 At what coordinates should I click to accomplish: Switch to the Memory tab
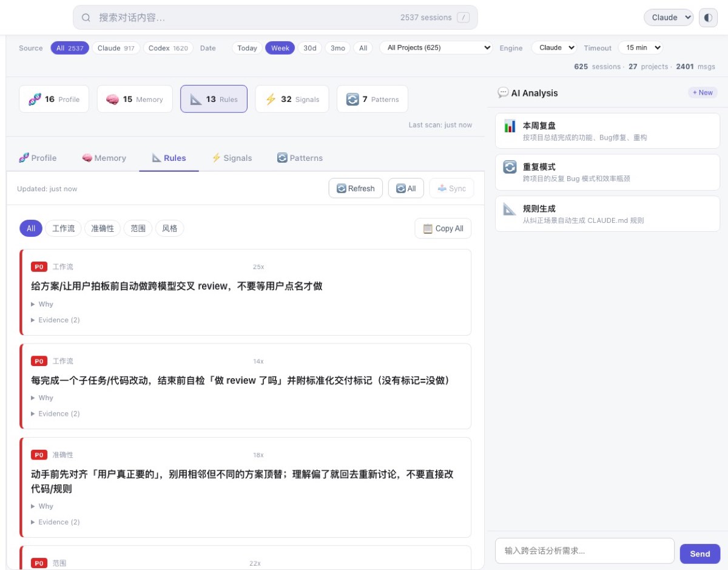pos(104,158)
